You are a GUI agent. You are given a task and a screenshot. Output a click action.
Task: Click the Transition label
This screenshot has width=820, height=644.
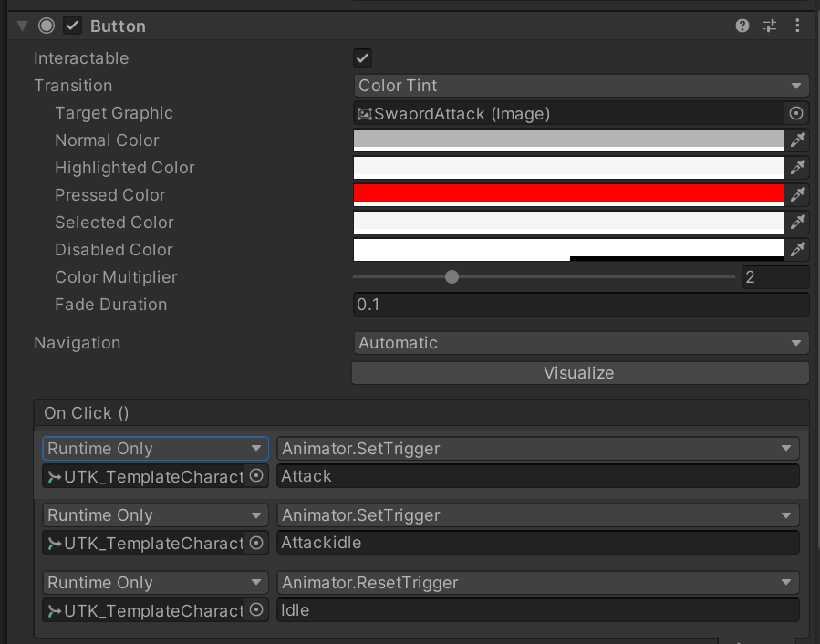[x=73, y=85]
